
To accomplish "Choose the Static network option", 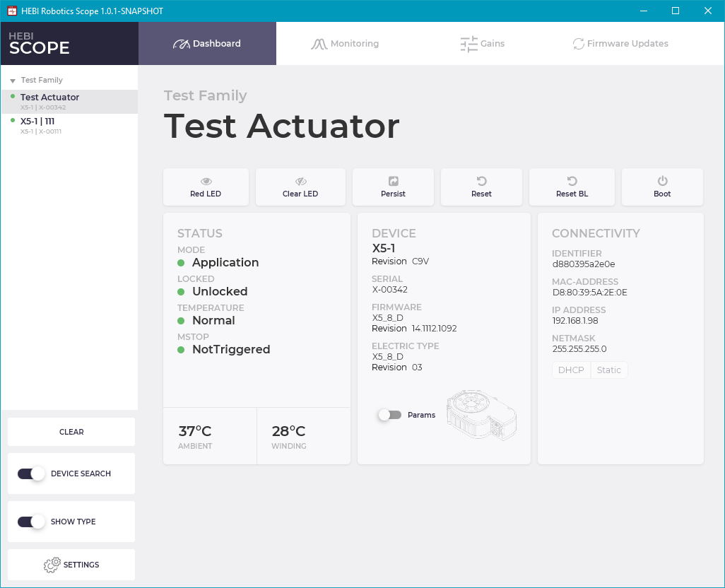I will 608,370.
